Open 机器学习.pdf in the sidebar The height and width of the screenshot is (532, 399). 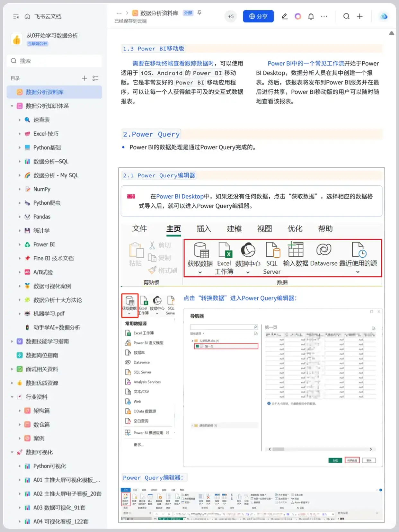(49, 314)
